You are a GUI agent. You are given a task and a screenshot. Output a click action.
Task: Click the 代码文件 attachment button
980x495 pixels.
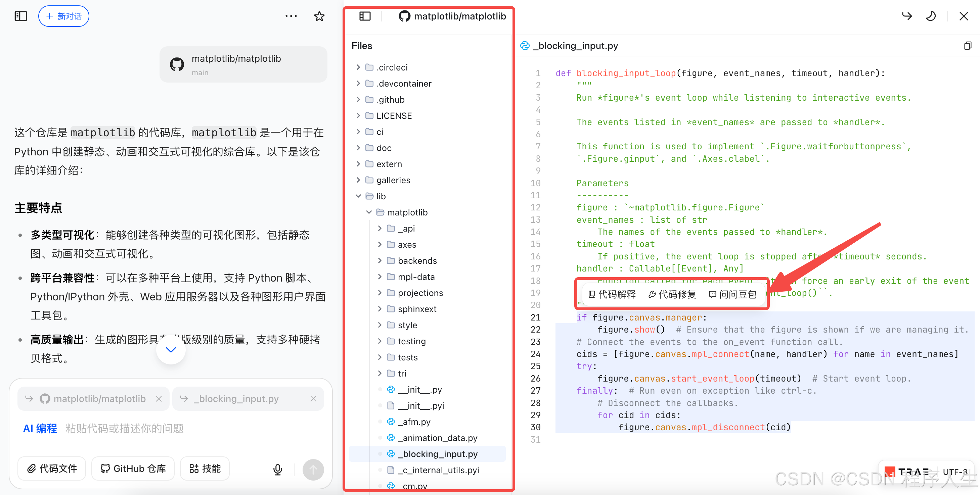pos(52,469)
